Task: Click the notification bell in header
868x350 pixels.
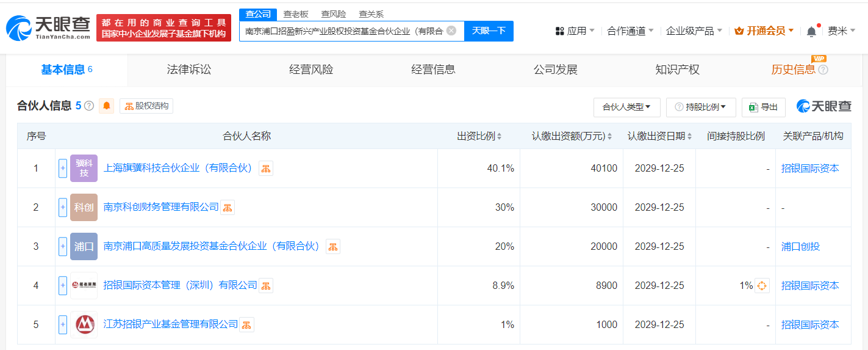Action: tap(811, 31)
